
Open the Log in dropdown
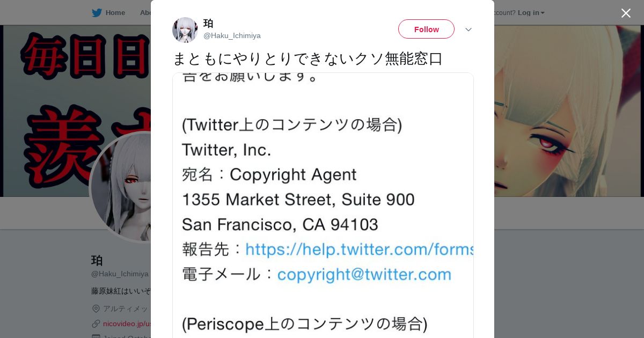531,13
